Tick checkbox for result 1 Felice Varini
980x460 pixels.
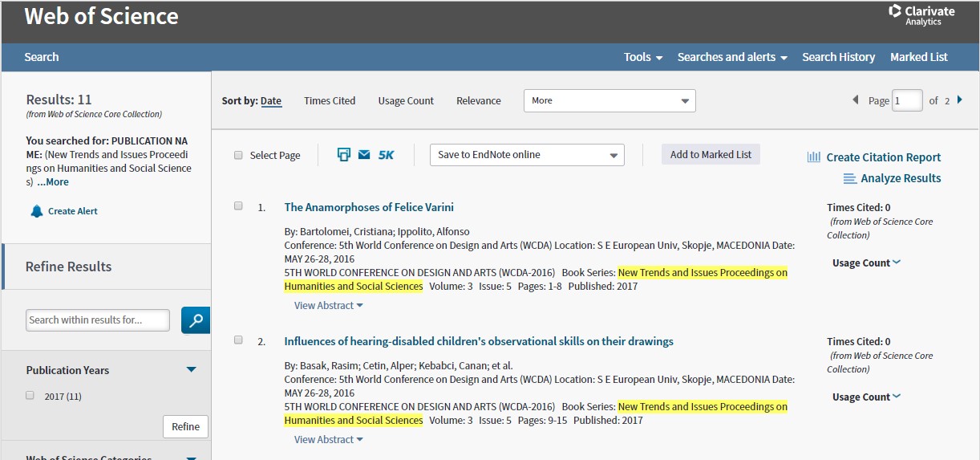click(238, 206)
